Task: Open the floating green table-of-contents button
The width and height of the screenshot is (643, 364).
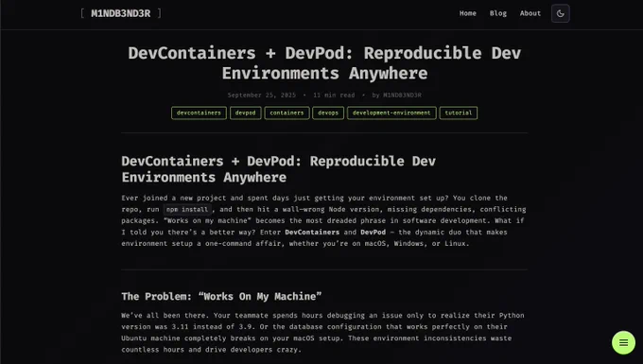Action: [x=623, y=342]
